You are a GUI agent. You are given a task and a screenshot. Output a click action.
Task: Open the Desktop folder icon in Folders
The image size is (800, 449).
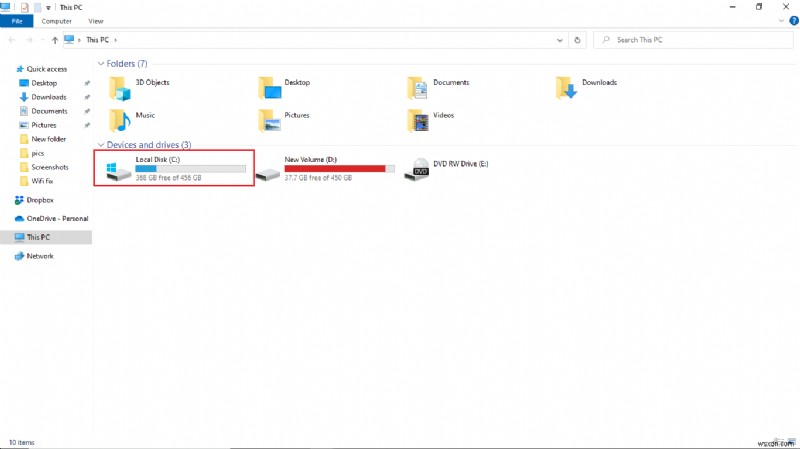(269, 88)
